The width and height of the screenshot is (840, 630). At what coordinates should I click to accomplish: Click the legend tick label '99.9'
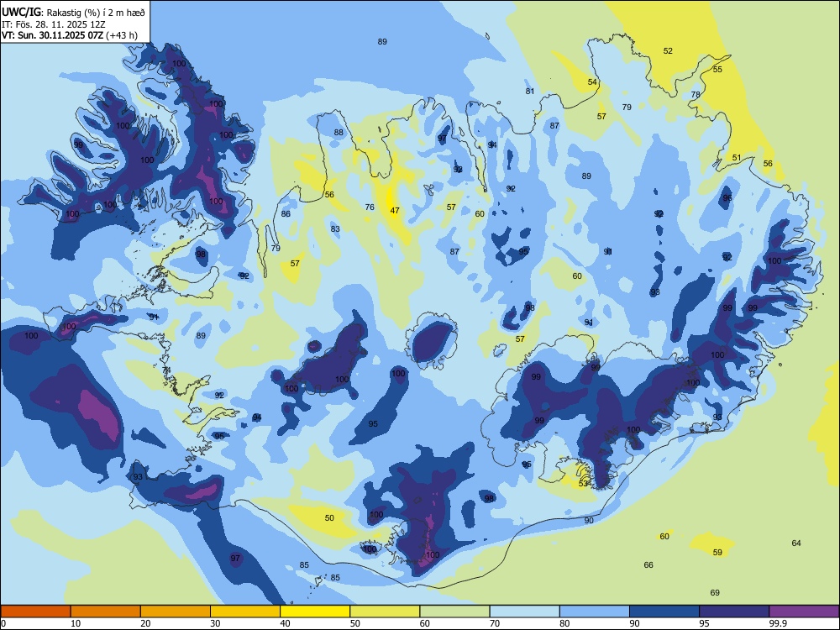click(x=778, y=623)
